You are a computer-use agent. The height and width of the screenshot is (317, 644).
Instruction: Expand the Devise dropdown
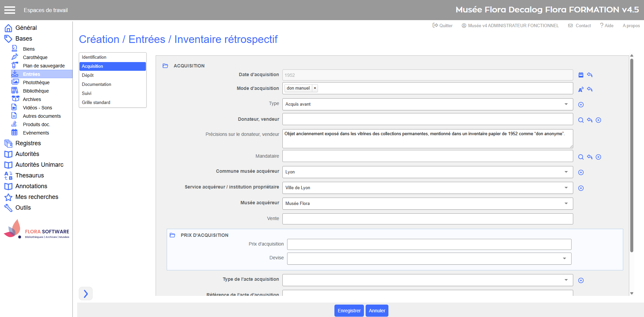(x=429, y=258)
